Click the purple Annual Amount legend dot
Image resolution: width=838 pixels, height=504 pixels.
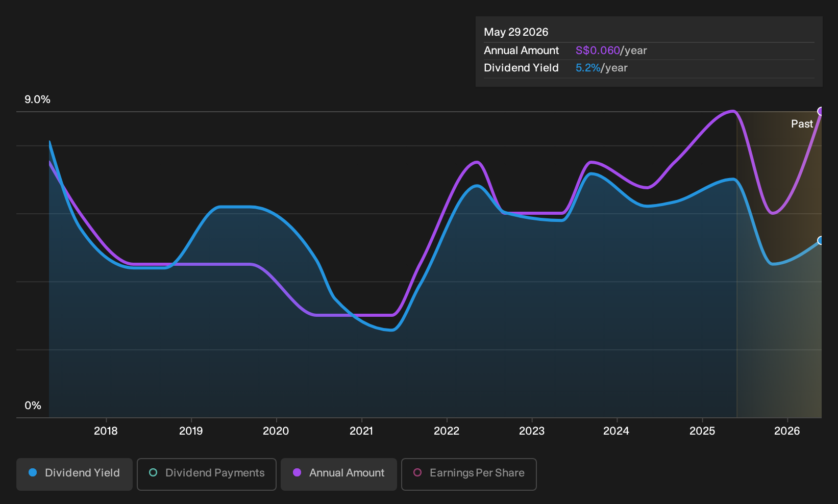(x=297, y=472)
